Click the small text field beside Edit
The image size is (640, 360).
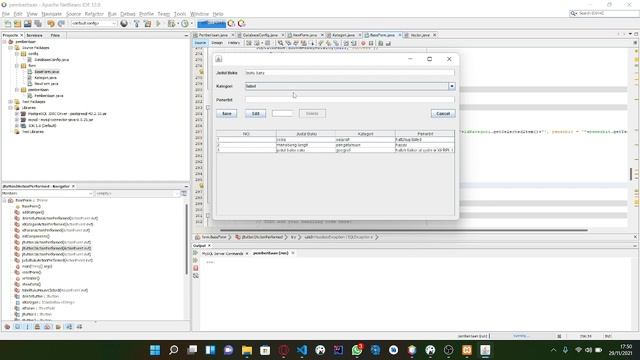282,113
